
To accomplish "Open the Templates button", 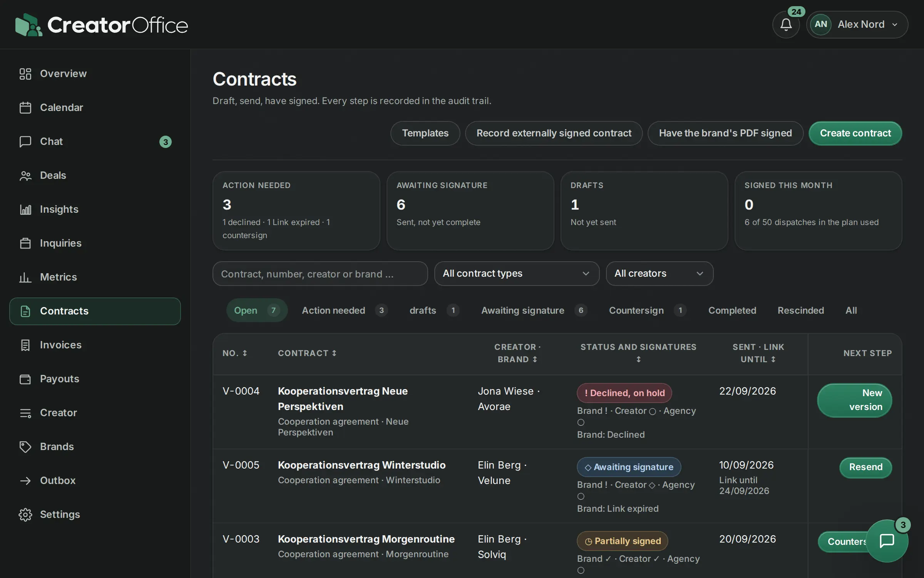I will pyautogui.click(x=425, y=133).
